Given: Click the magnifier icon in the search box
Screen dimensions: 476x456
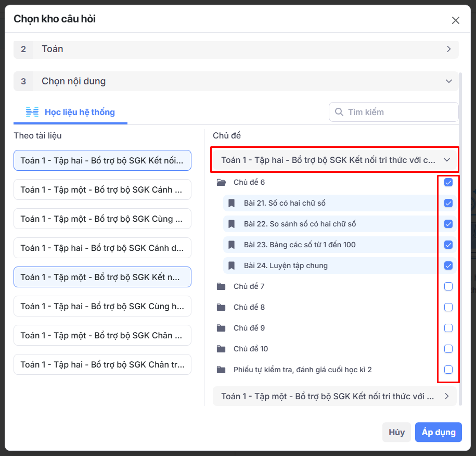Looking at the screenshot, I should (x=339, y=112).
